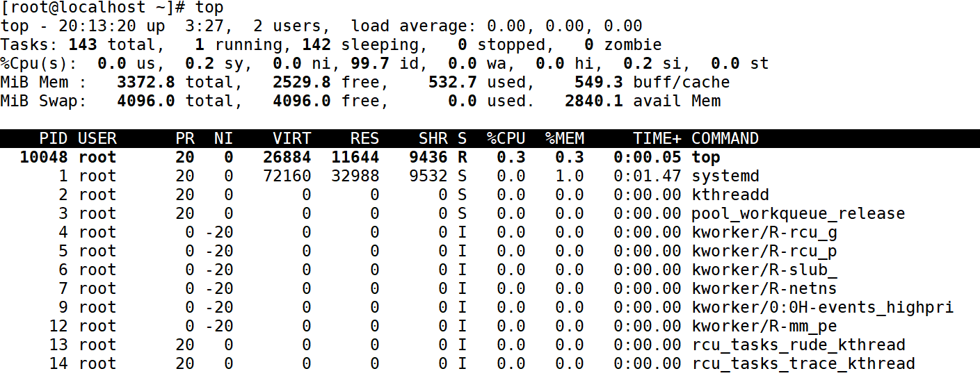Click the 2529.8 free memory value
980x378 pixels.
coord(302,83)
